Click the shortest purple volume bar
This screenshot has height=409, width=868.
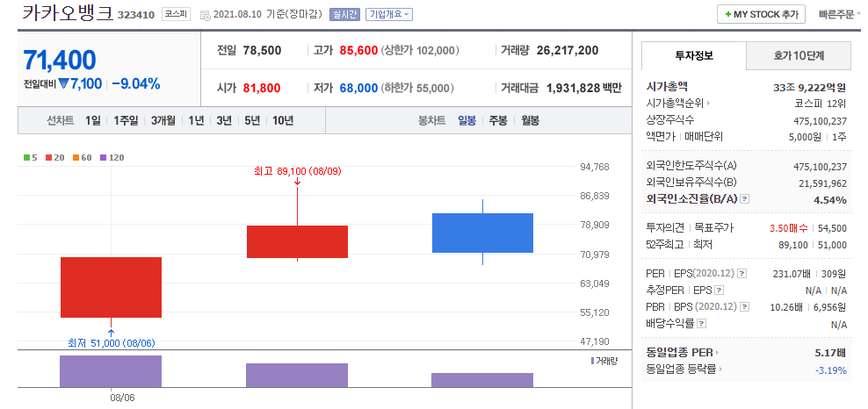click(482, 380)
